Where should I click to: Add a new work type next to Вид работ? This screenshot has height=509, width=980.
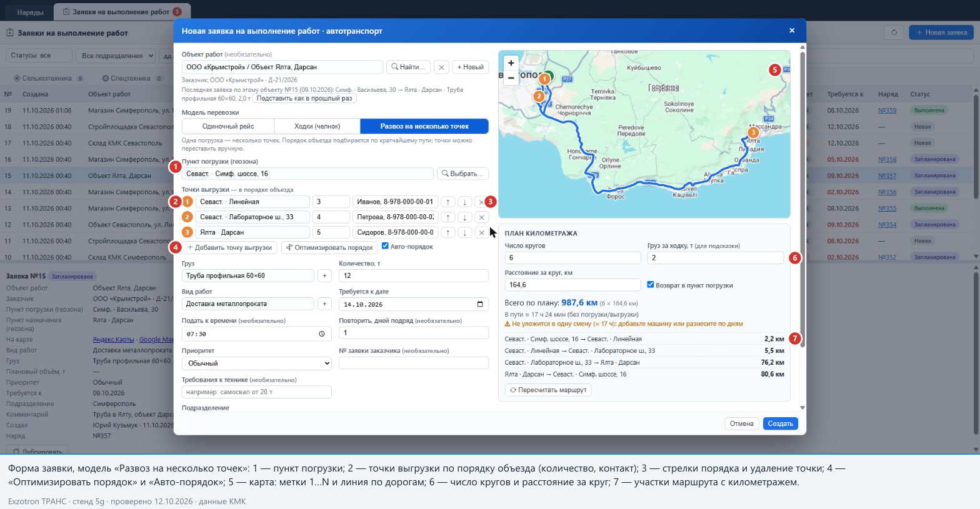pos(324,304)
